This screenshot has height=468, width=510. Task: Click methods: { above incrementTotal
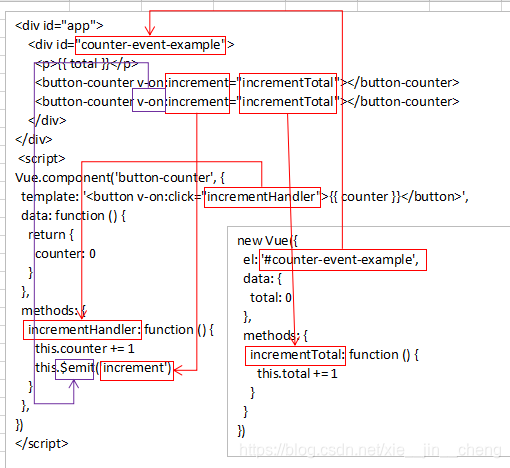tap(275, 336)
